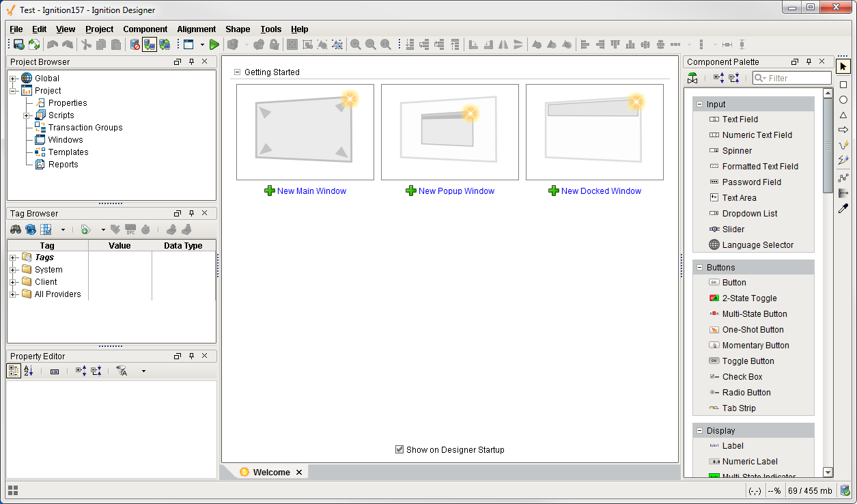Click the Save All icon
Image resolution: width=857 pixels, height=504 pixels.
pyautogui.click(x=18, y=44)
